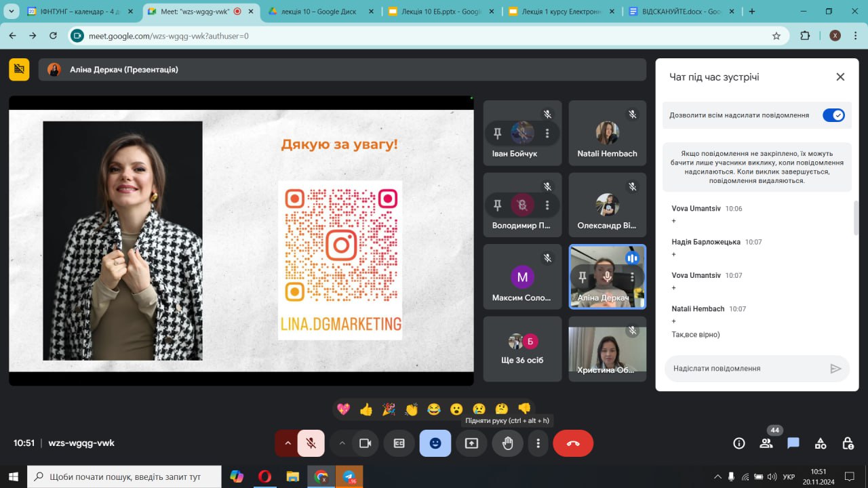Click the share screen icon
868x488 pixels.
click(471, 443)
